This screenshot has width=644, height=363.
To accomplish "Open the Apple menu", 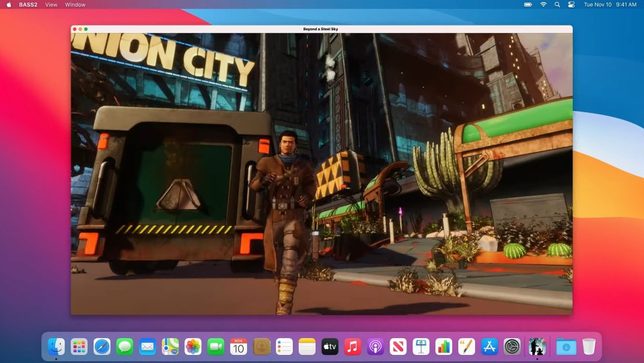I will pyautogui.click(x=9, y=5).
